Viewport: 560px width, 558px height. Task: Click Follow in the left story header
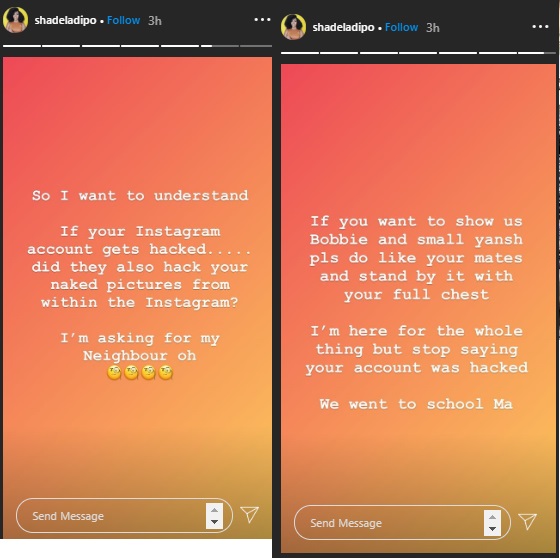123,20
